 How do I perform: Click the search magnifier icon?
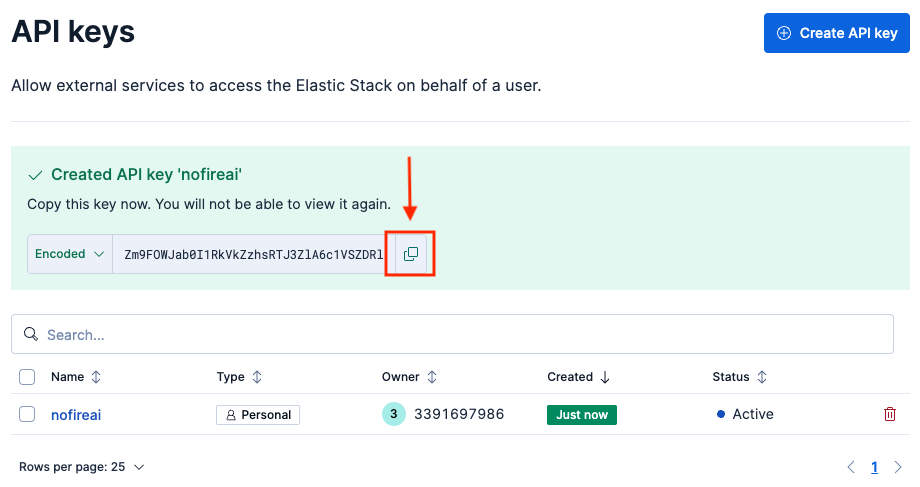pos(31,334)
